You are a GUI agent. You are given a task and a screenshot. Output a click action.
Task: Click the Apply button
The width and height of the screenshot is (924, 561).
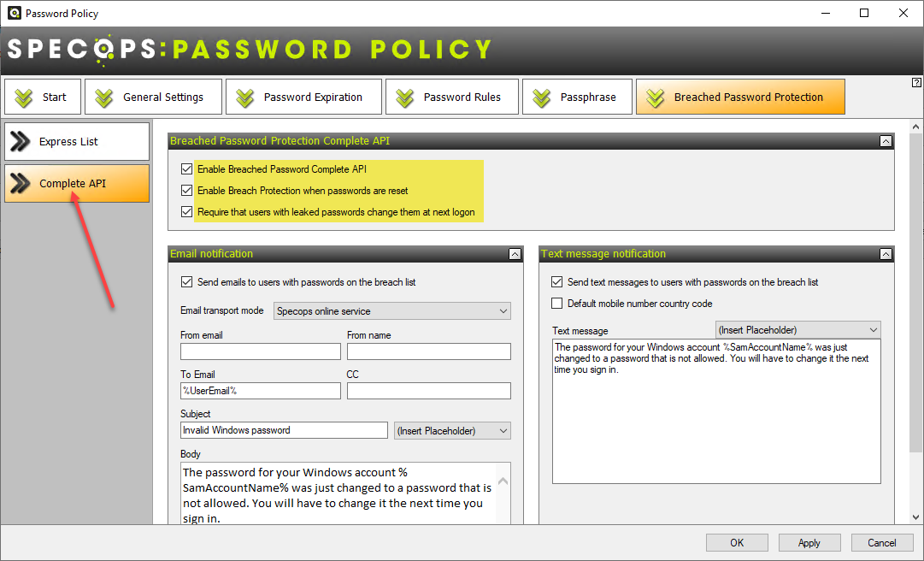[x=809, y=543]
